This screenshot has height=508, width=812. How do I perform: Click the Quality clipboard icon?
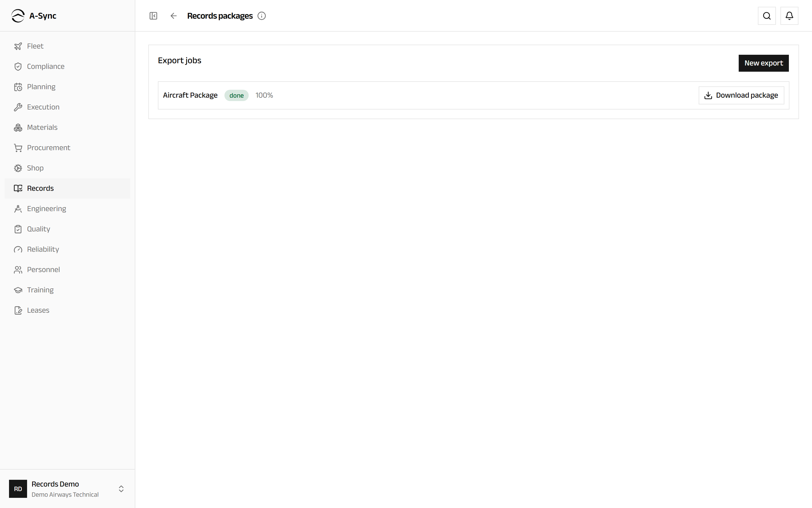pyautogui.click(x=18, y=229)
